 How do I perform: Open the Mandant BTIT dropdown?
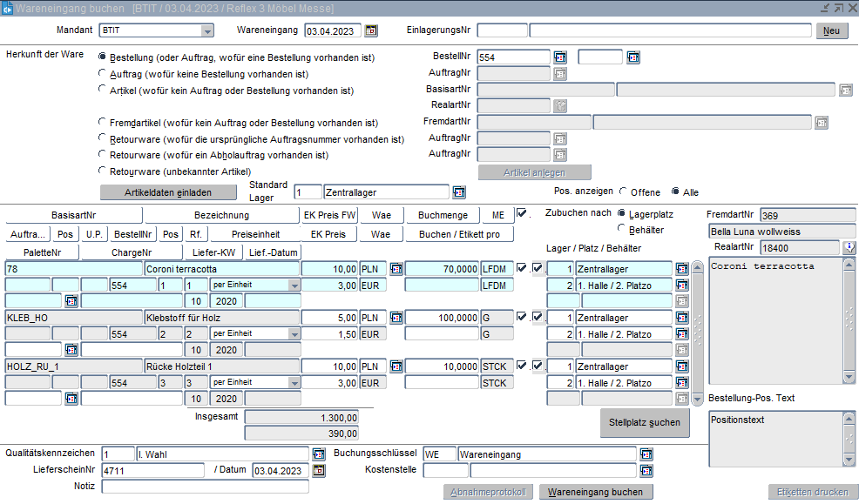[207, 31]
